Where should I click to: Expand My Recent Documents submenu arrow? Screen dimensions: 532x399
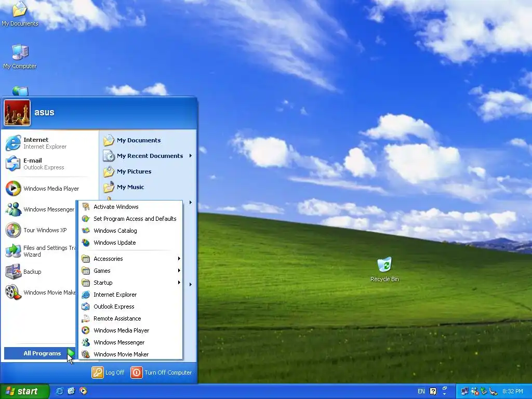[191, 156]
